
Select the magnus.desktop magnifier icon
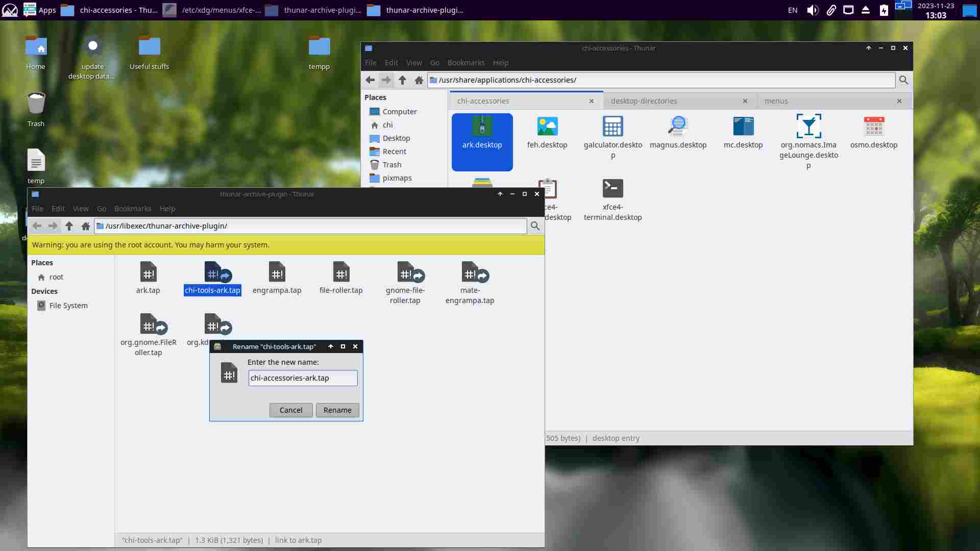pos(678,127)
